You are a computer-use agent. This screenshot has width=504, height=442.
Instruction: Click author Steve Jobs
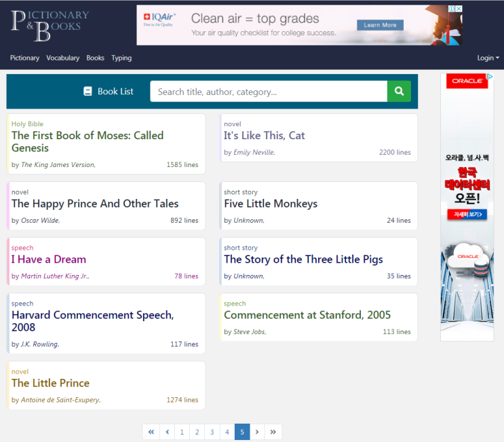pos(250,331)
